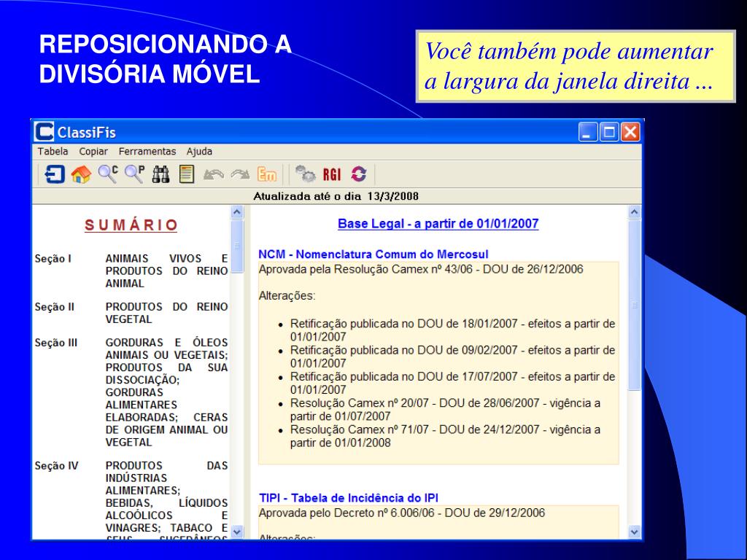Image resolution: width=747 pixels, height=560 pixels.
Task: Click the SUMÁRIO heading link
Action: click(x=131, y=225)
